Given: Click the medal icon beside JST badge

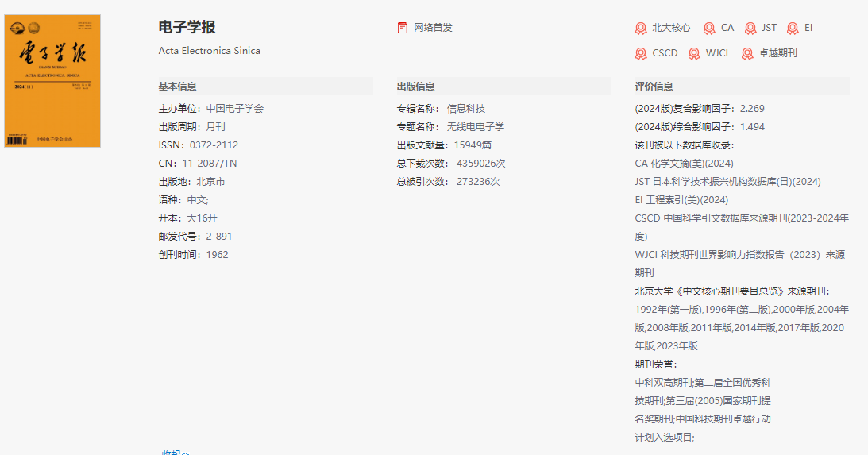Looking at the screenshot, I should 750,29.
